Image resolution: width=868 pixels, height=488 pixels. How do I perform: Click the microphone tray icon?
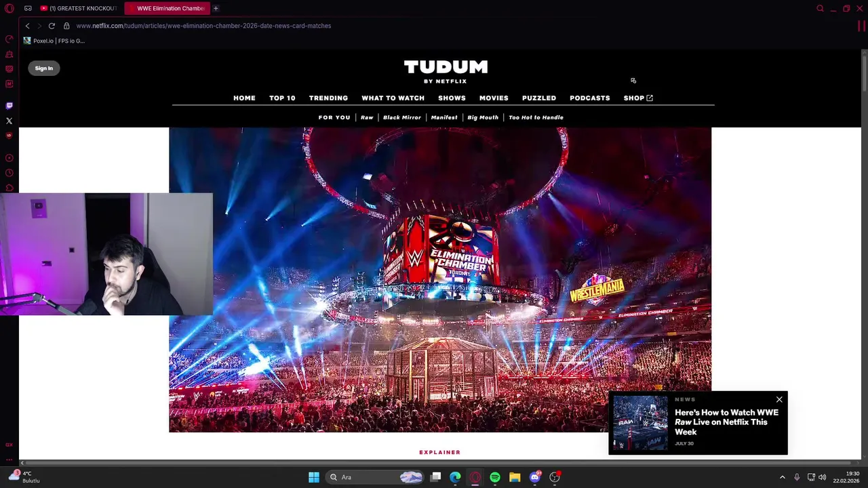tap(797, 477)
